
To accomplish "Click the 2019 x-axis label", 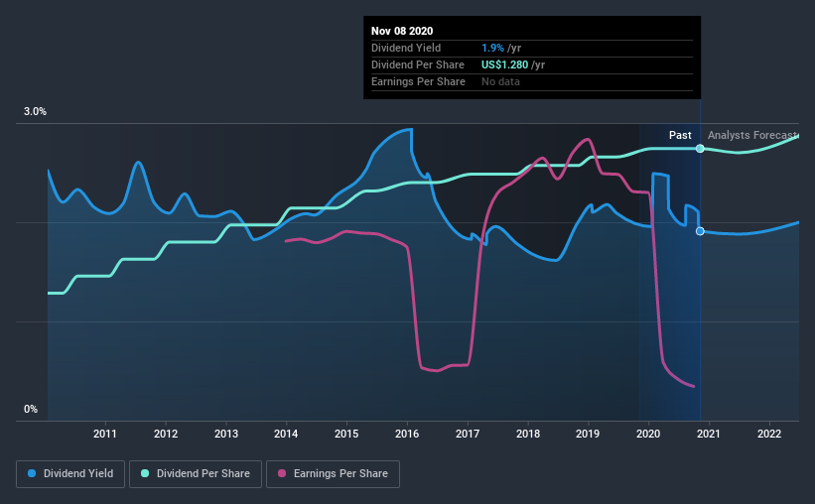I will [588, 434].
